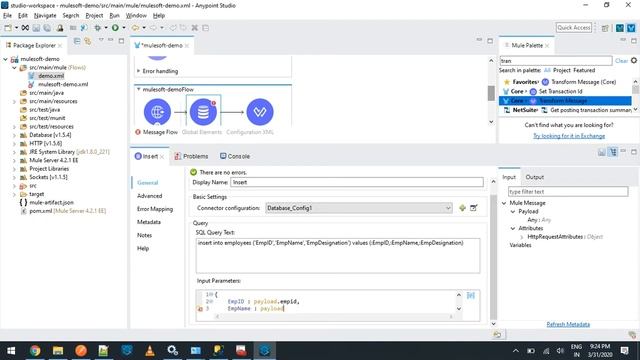Screen dimensions: 640x360
Task: Expand the JRE System Library node
Action: (14, 152)
